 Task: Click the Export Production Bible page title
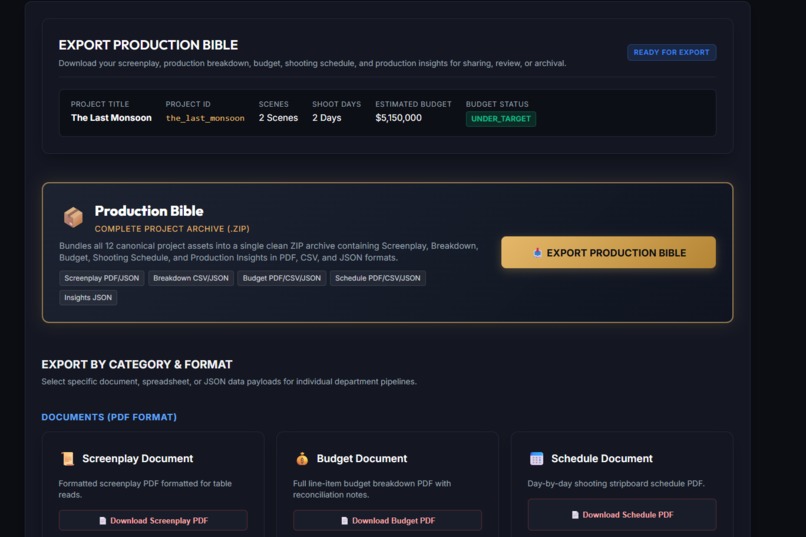(x=148, y=45)
